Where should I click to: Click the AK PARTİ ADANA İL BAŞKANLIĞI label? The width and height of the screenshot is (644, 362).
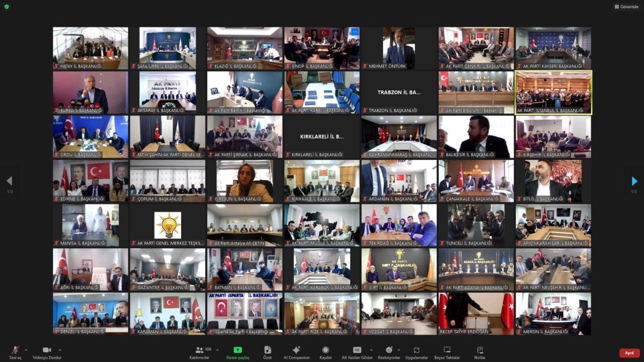coord(477,287)
